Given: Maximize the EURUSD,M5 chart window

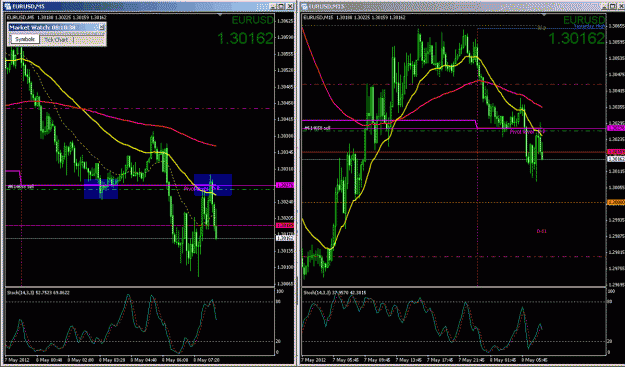Looking at the screenshot, I should (x=281, y=6).
